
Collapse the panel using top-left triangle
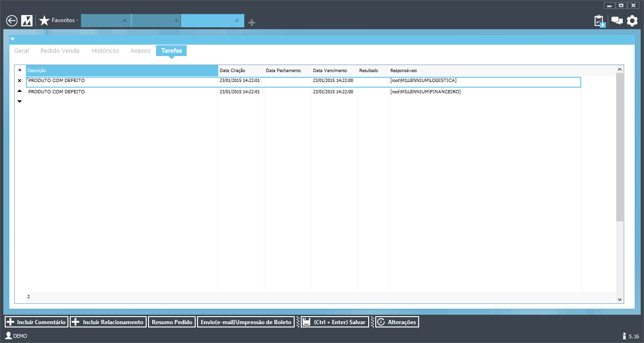(x=13, y=39)
